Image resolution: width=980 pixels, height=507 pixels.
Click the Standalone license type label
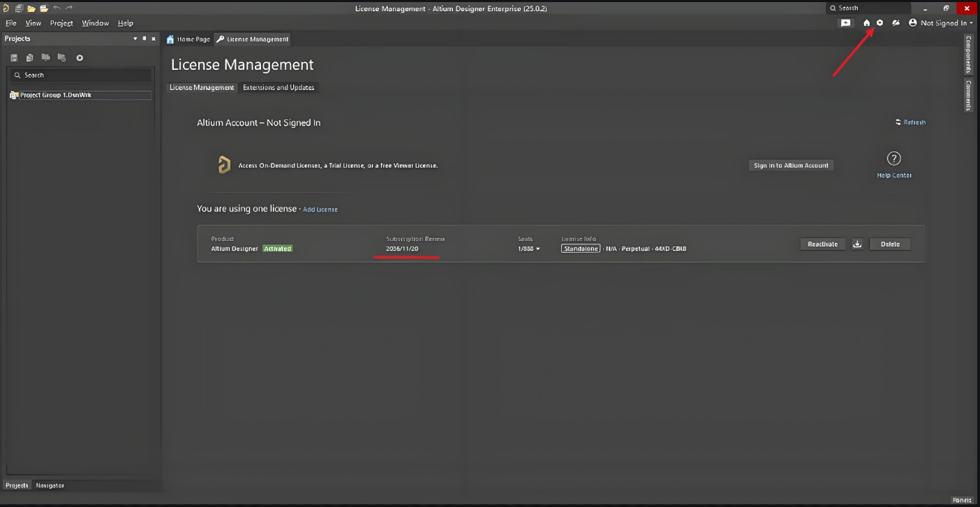click(581, 249)
